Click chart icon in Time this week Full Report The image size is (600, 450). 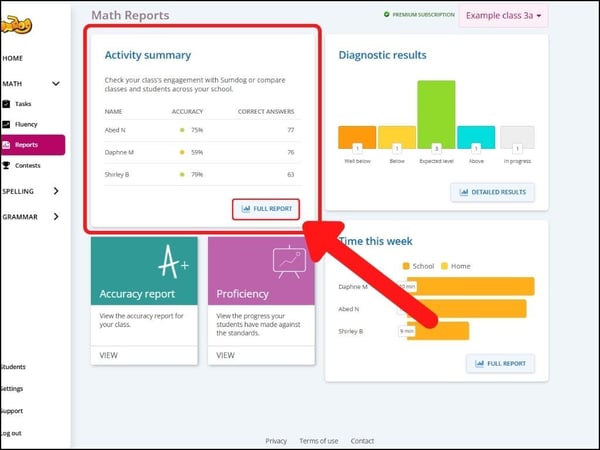tap(479, 364)
